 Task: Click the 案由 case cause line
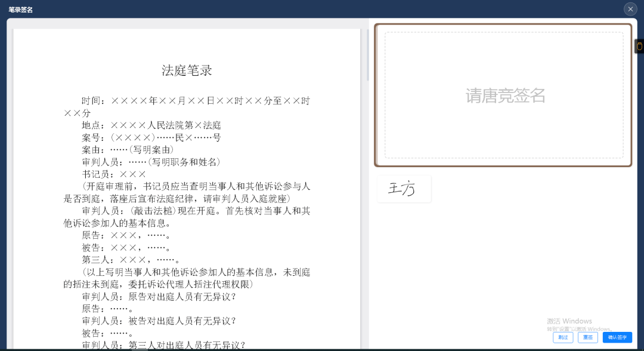[x=128, y=150]
